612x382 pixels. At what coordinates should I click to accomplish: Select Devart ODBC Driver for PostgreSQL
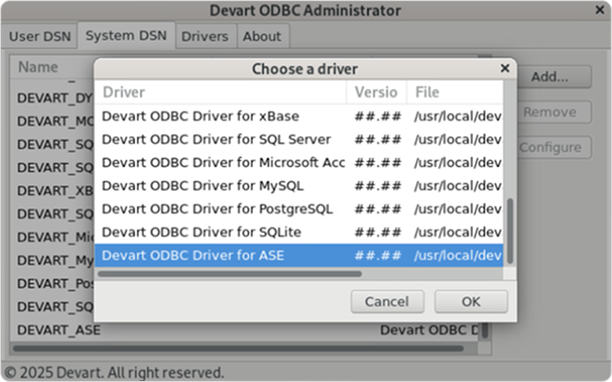click(299, 209)
